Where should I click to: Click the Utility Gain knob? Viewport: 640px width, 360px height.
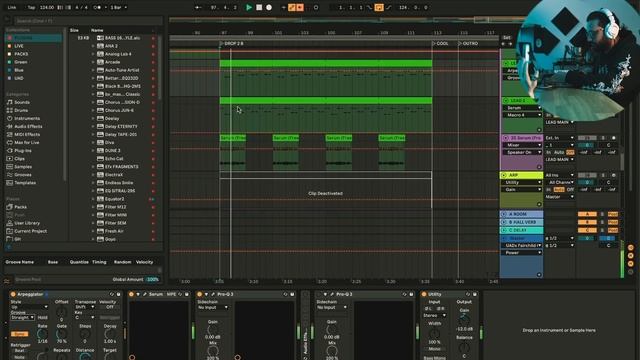coord(464,320)
